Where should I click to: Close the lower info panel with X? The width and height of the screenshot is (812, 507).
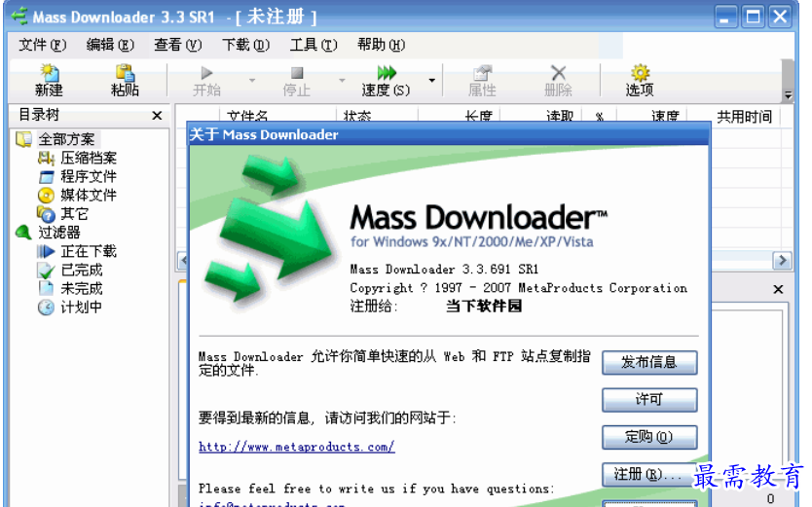pyautogui.click(x=778, y=289)
